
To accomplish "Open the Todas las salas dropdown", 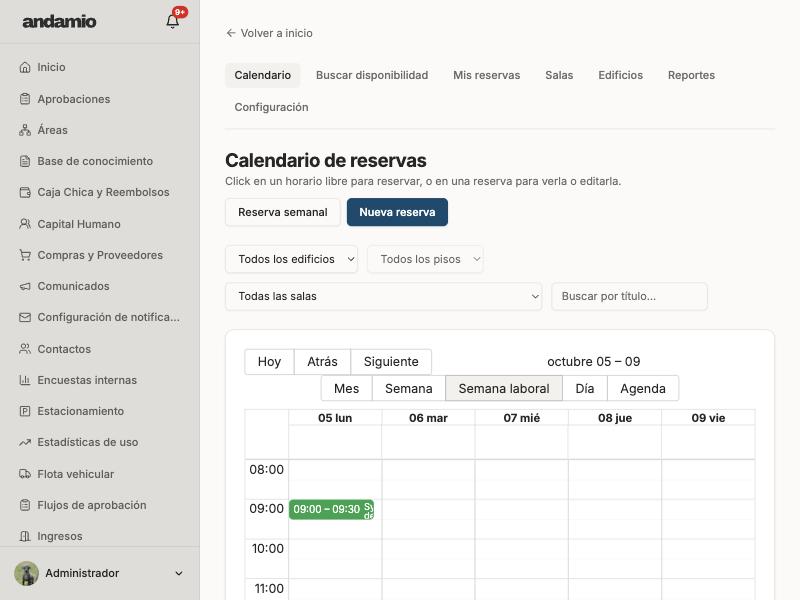I will coord(383,296).
